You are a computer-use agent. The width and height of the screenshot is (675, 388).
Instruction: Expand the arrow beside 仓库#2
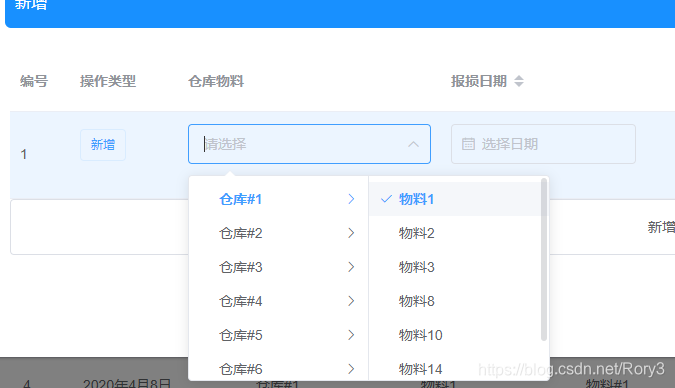351,233
